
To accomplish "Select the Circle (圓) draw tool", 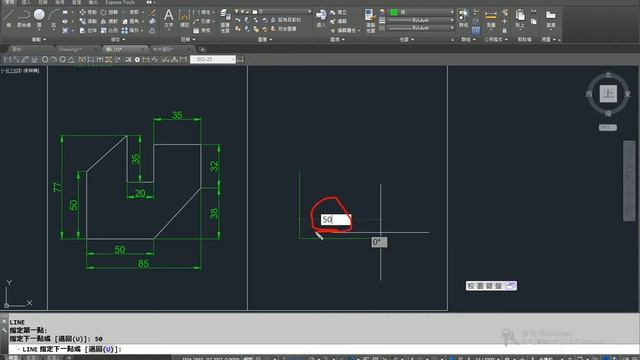I will coord(39,17).
